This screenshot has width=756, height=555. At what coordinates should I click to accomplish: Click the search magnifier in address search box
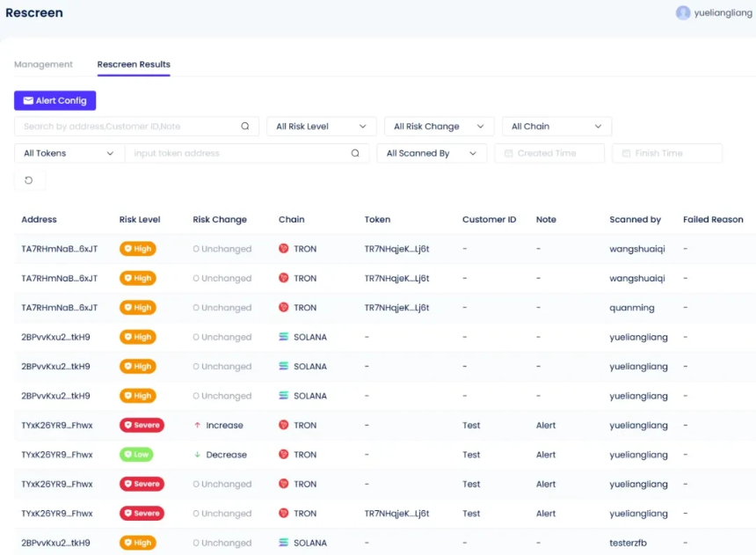pos(245,127)
